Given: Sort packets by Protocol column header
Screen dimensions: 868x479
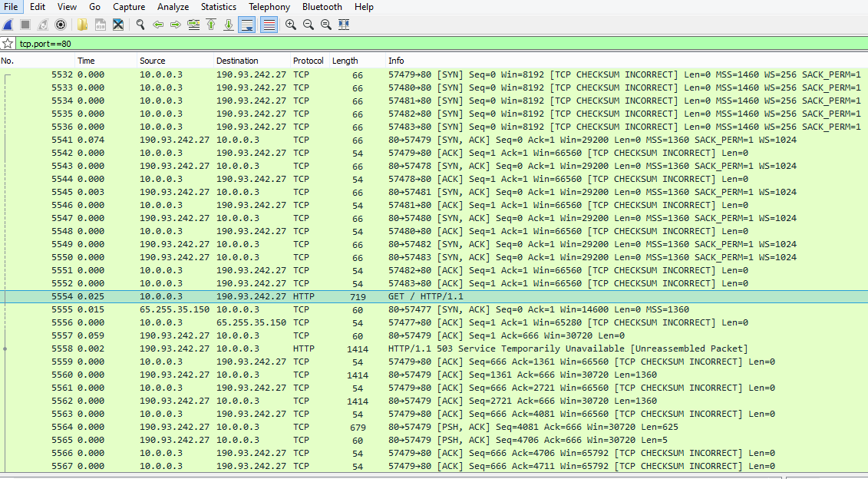Looking at the screenshot, I should coord(308,61).
